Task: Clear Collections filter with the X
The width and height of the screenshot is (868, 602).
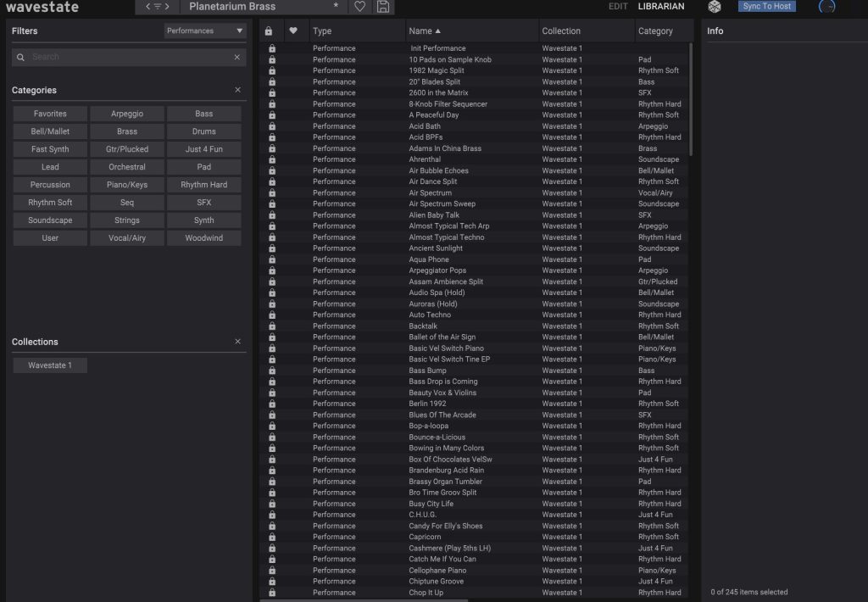Action: (237, 342)
